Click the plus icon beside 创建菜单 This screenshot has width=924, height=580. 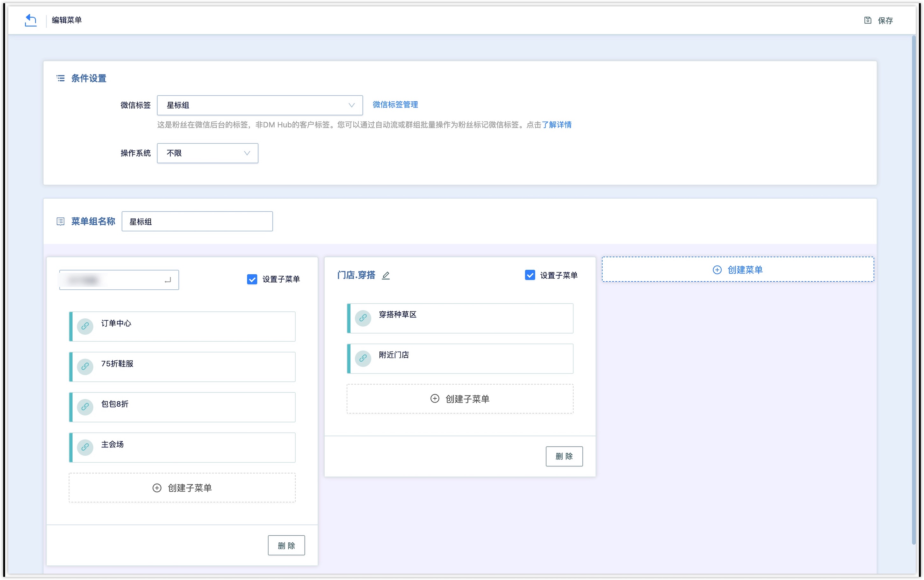pos(717,270)
